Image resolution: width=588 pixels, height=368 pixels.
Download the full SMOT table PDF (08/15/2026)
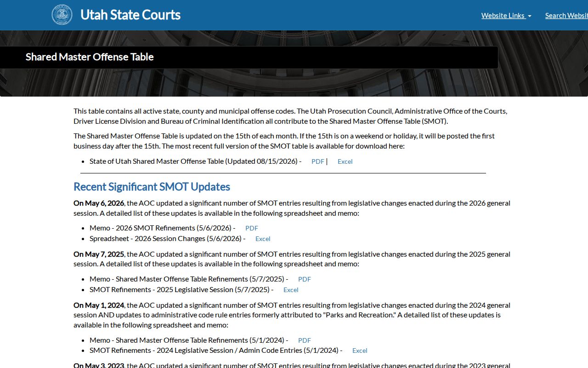(318, 161)
